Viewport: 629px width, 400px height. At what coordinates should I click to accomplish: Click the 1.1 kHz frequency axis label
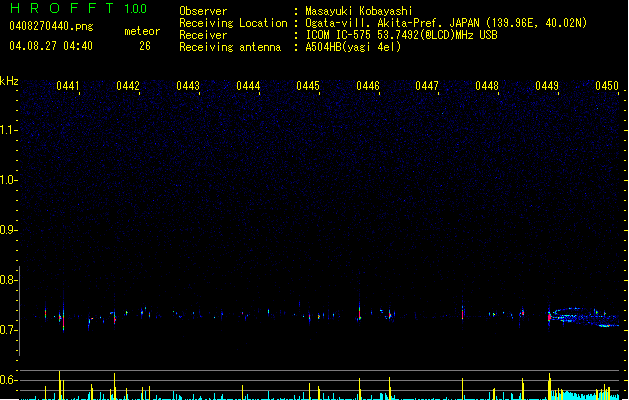(x=8, y=130)
